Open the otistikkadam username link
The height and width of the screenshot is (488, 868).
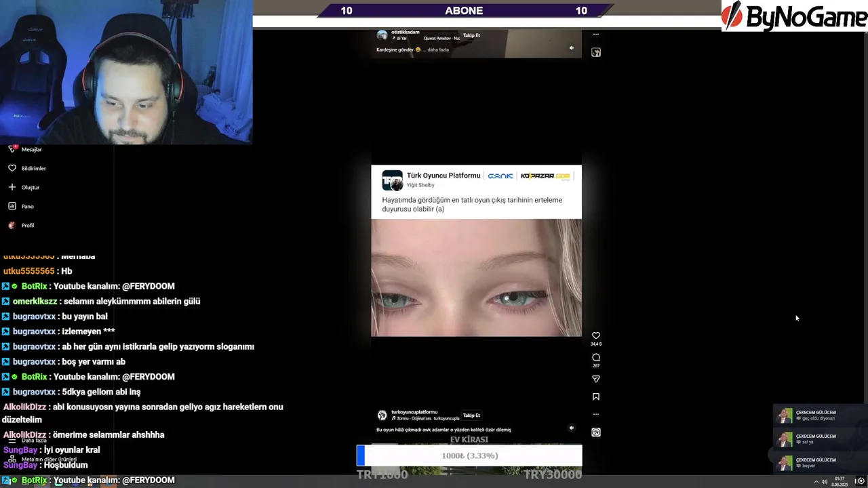coord(406,32)
